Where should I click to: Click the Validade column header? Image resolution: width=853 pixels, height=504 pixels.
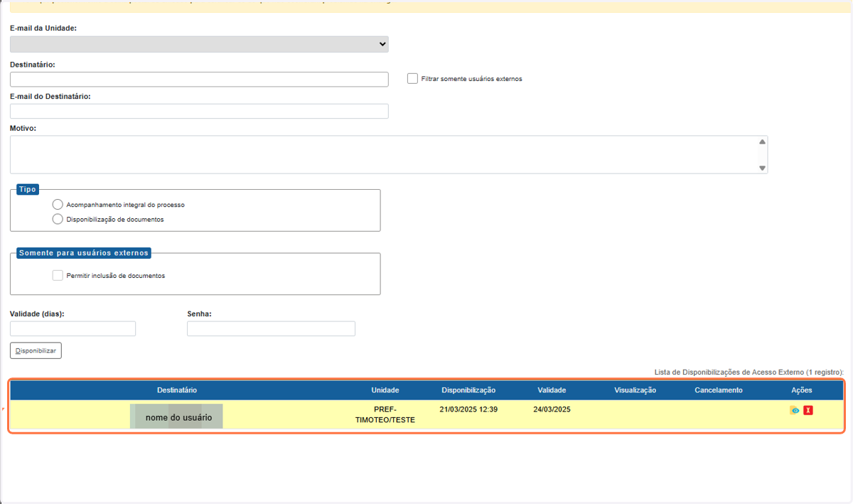552,390
